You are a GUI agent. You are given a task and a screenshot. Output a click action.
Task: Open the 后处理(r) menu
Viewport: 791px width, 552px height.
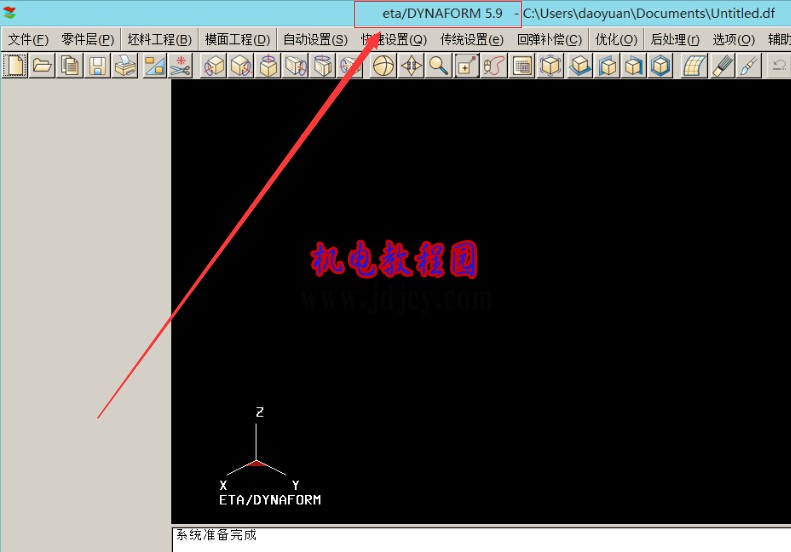675,39
